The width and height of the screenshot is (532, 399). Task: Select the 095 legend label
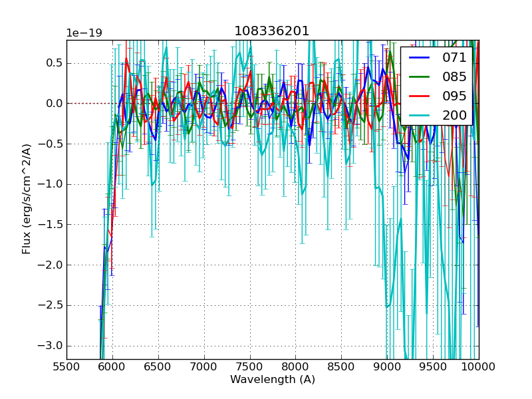(x=455, y=96)
